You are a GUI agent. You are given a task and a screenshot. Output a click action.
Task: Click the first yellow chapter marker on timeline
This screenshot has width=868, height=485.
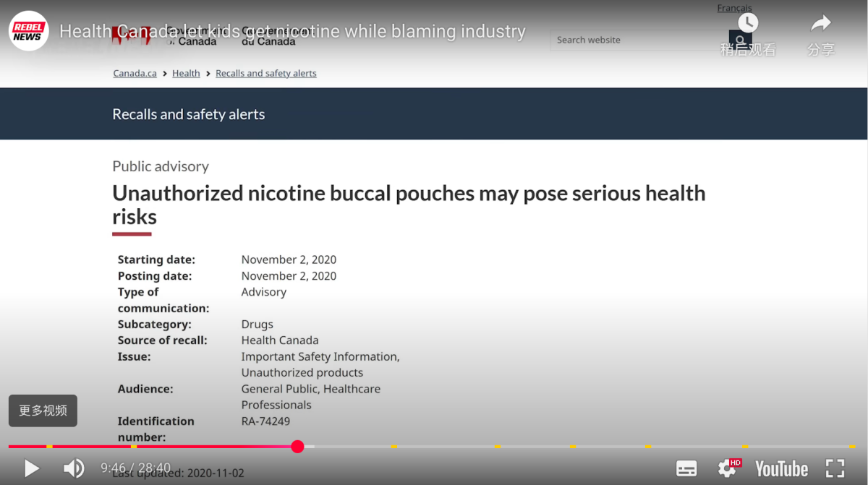[x=49, y=447]
